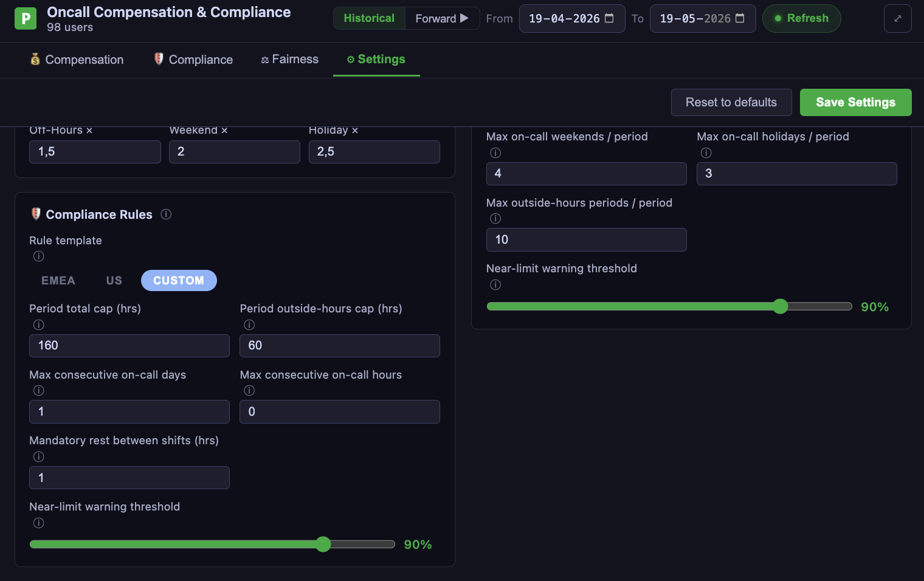Click info icon next to Compliance Rules
924x581 pixels.
coord(166,214)
